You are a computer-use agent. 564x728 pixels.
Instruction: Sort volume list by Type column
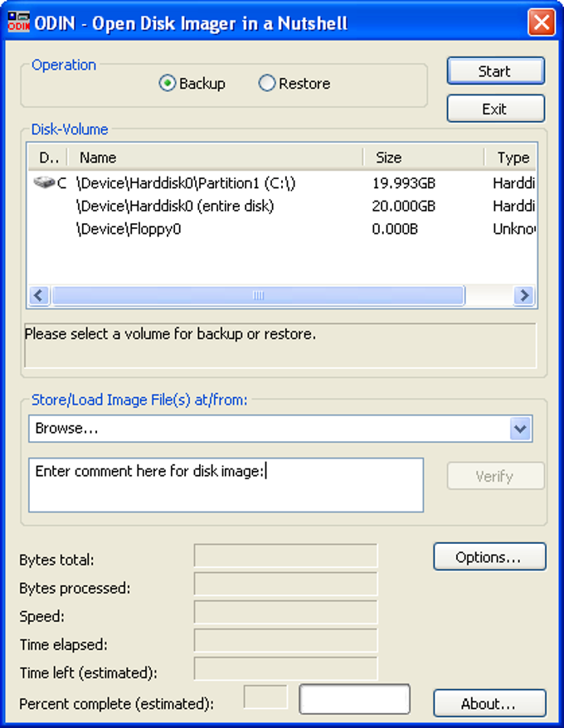[x=510, y=158]
